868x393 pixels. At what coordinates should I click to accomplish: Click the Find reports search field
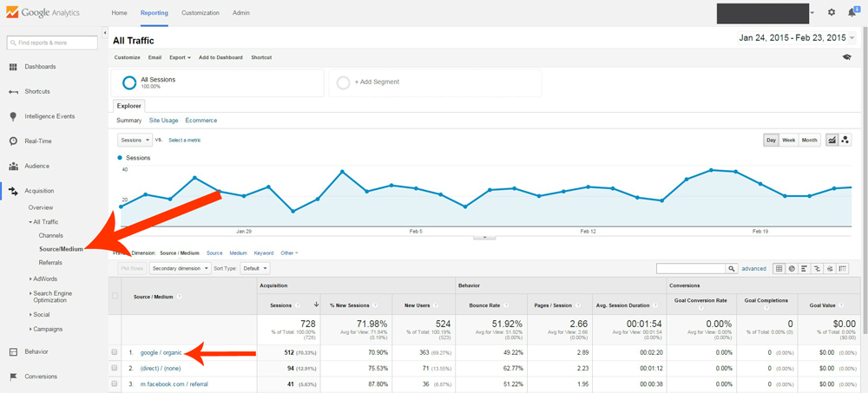[x=52, y=43]
